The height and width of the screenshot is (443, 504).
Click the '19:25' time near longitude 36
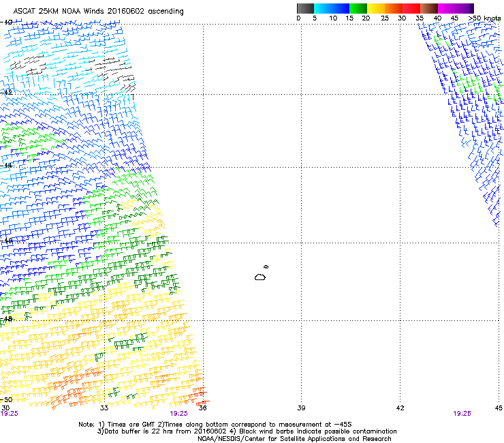pos(178,414)
